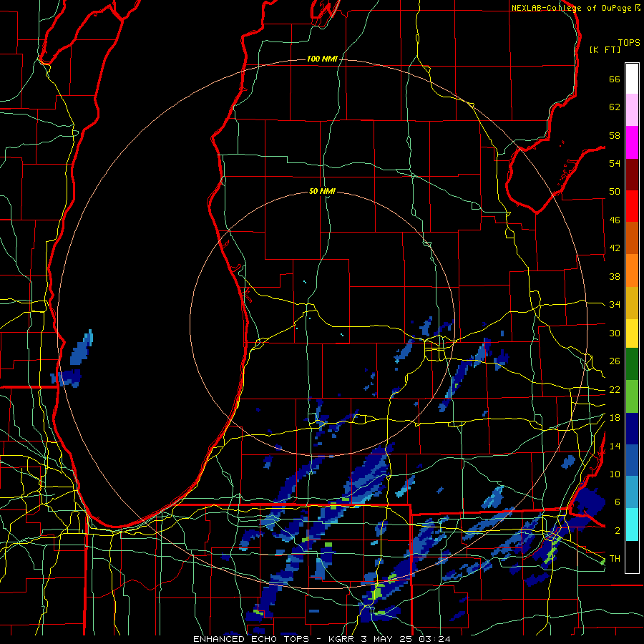Click the gold 38 kft legend color
The width and height of the screenshot is (644, 644).
tap(632, 303)
